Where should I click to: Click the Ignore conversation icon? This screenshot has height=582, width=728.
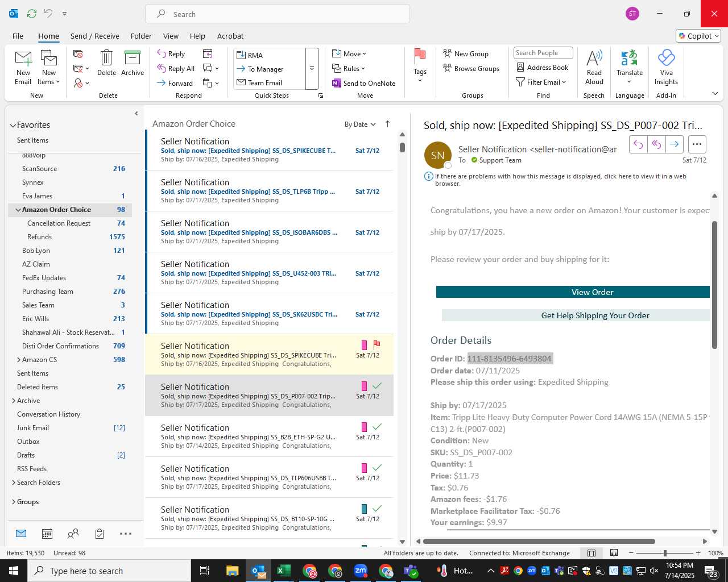(x=78, y=54)
